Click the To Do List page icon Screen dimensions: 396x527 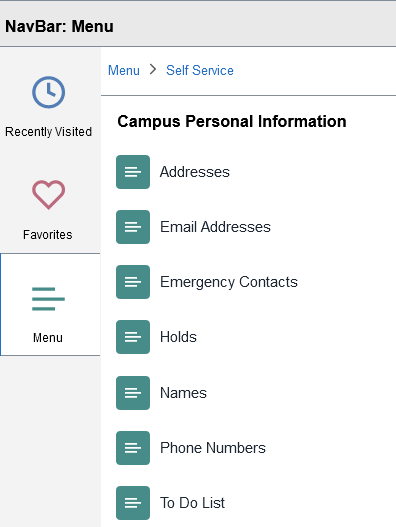[133, 503]
